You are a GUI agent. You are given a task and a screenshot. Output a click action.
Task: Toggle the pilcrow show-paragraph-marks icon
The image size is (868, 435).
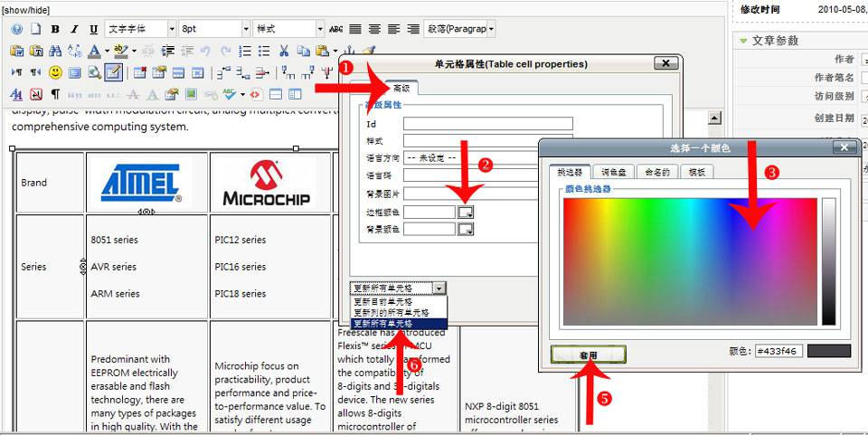[x=55, y=94]
